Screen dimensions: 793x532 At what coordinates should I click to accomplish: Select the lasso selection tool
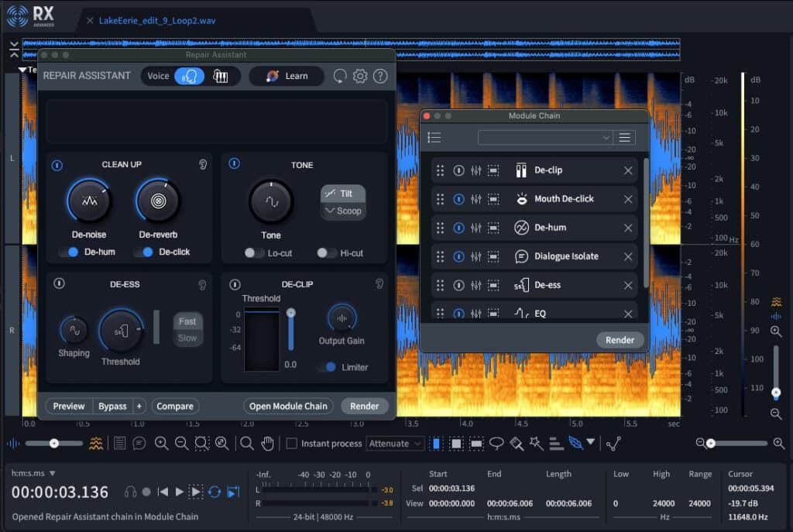(x=496, y=444)
